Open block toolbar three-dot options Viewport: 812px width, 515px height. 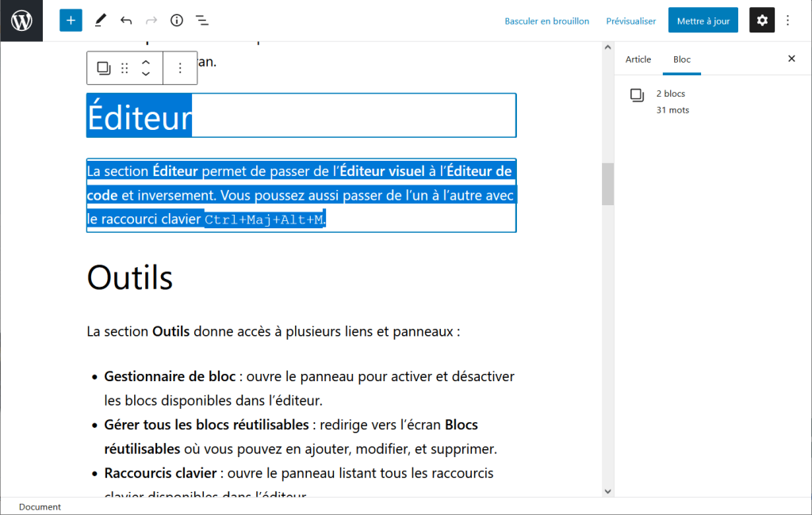point(180,68)
